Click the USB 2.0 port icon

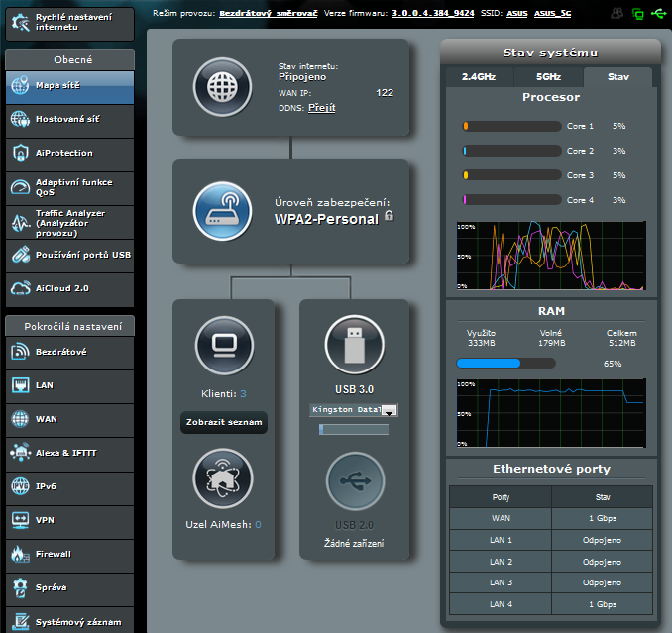click(354, 481)
